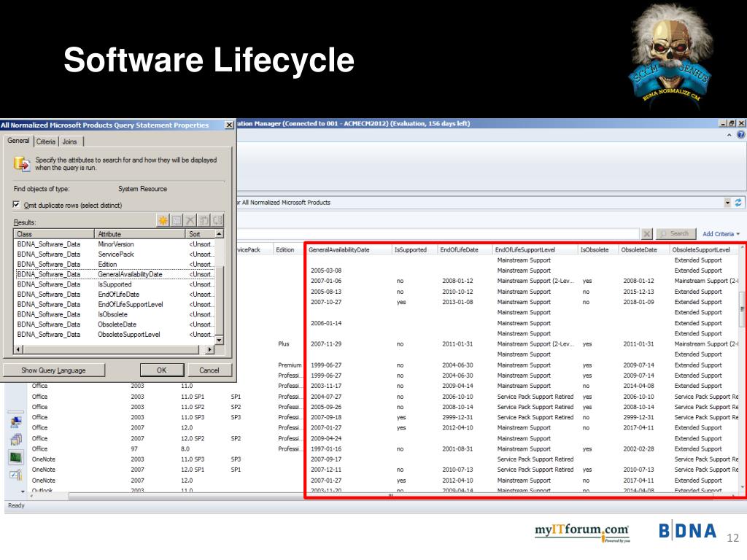This screenshot has width=747, height=560.
Task: Select the Edition row in Results list
Action: [115, 264]
